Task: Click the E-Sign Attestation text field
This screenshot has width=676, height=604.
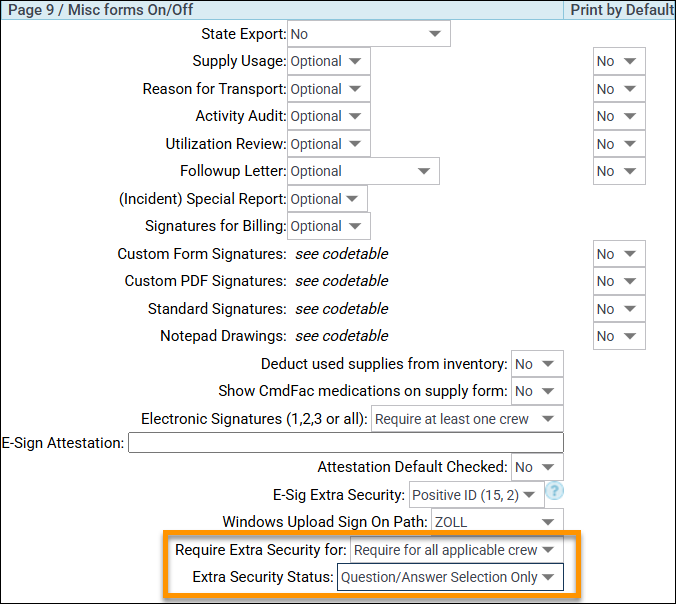Action: pos(345,443)
